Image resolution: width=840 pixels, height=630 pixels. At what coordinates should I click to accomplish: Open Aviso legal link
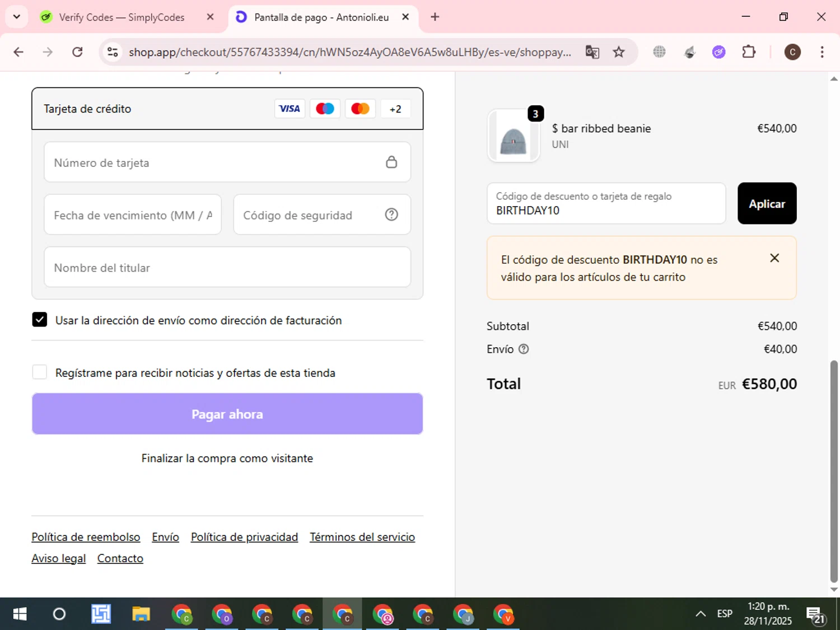(59, 558)
